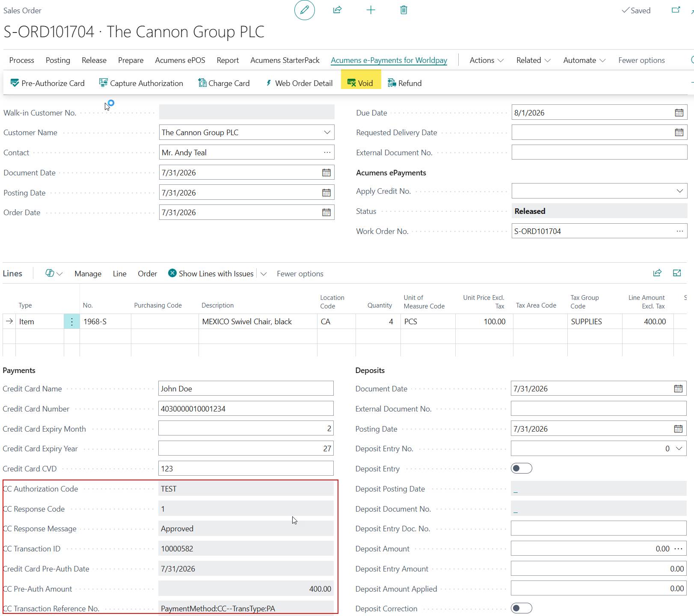The image size is (694, 616).
Task: Click the External Document No. header field
Action: pyautogui.click(x=599, y=153)
